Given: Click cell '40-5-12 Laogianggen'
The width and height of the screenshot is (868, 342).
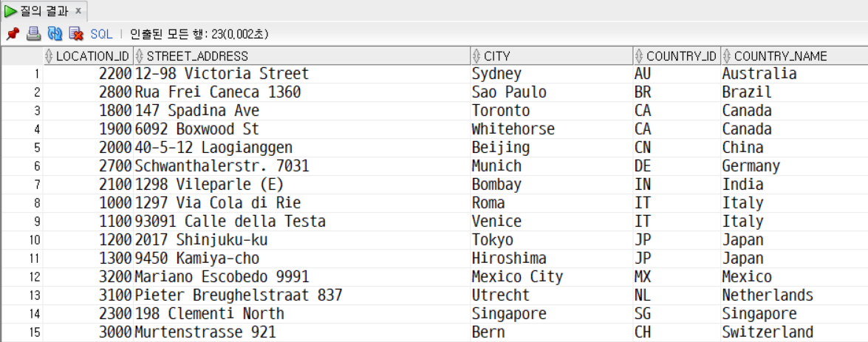Looking at the screenshot, I should (301, 148).
